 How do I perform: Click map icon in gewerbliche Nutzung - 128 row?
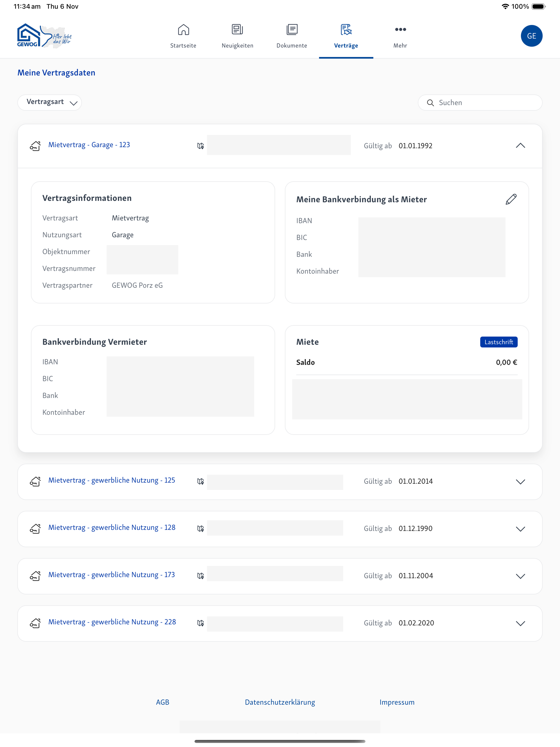point(201,529)
